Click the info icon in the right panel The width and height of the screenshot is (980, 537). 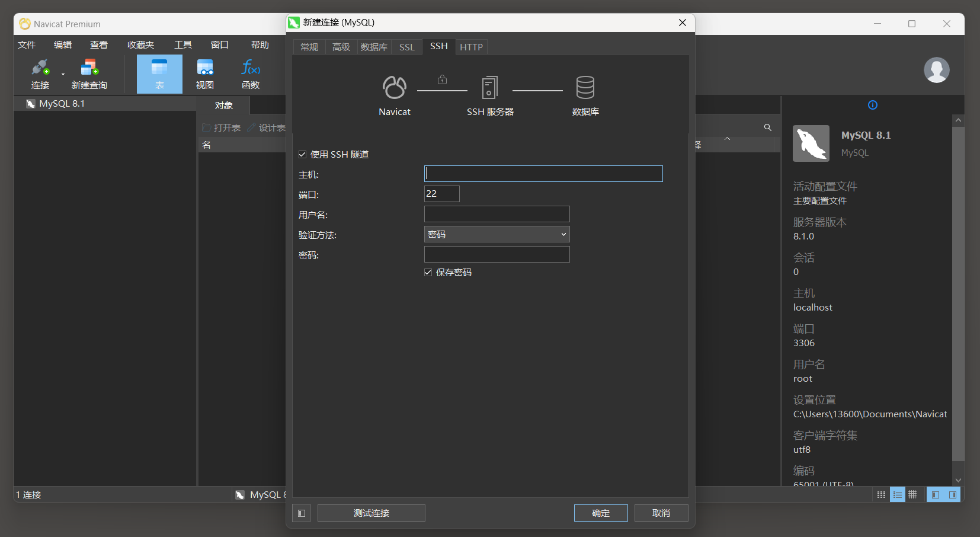873,105
